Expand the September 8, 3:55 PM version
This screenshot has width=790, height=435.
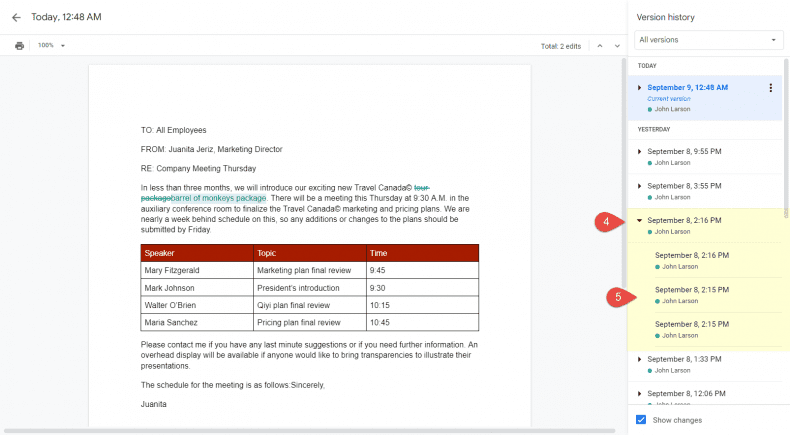640,186
